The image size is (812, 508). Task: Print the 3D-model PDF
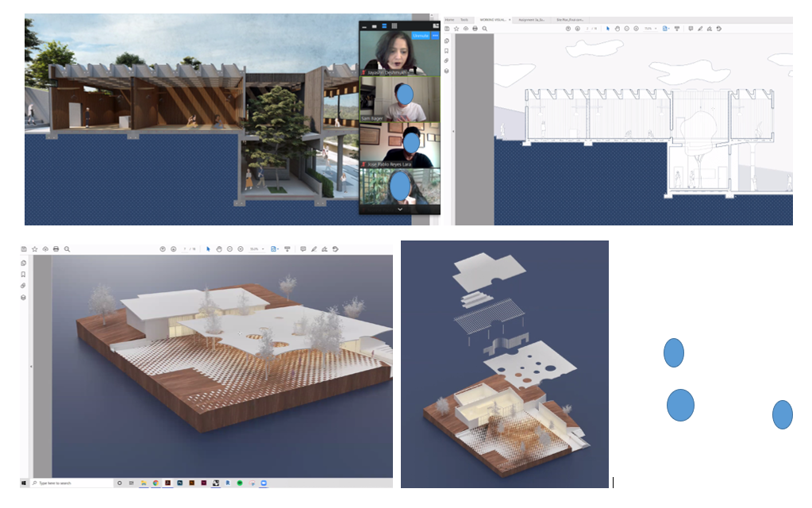pos(56,249)
